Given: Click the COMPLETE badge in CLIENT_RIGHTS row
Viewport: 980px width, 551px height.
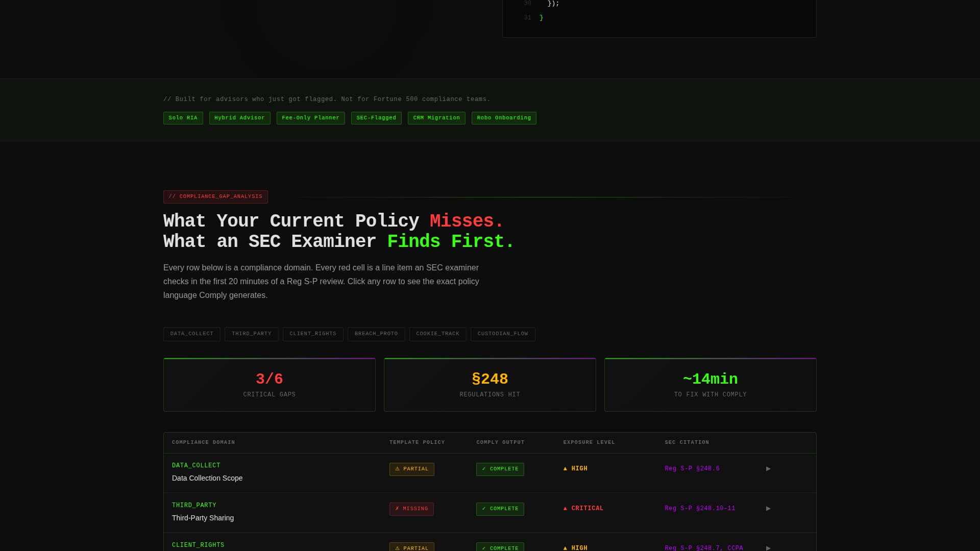Looking at the screenshot, I should coord(500,547).
